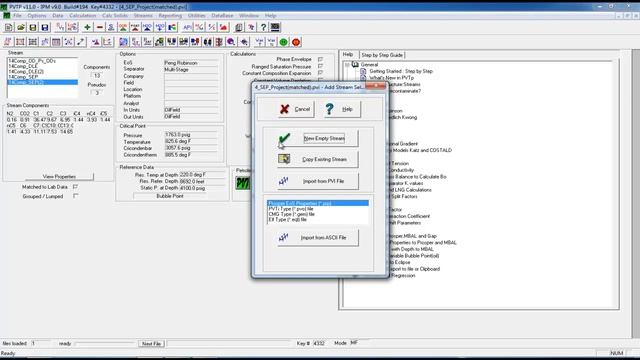This screenshot has width=640, height=360.
Task: Click the Open folder toolbar icon
Action: point(21,27)
